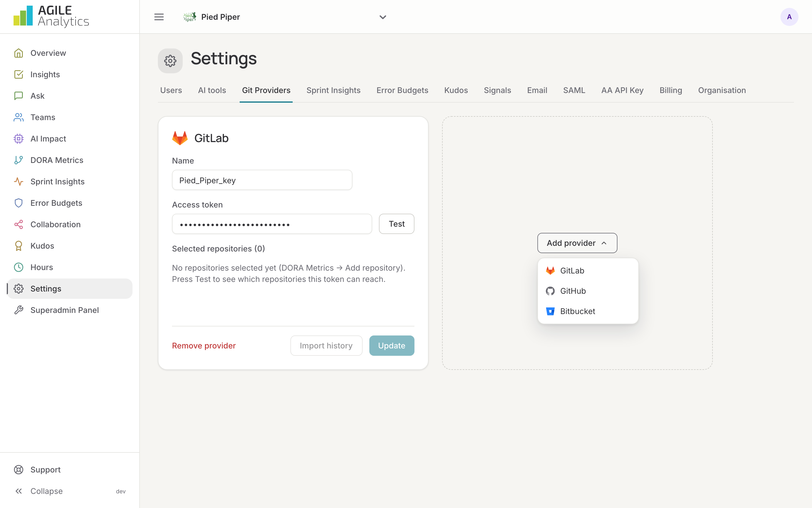The image size is (812, 508).
Task: Open the AA API Key tab
Action: 622,90
